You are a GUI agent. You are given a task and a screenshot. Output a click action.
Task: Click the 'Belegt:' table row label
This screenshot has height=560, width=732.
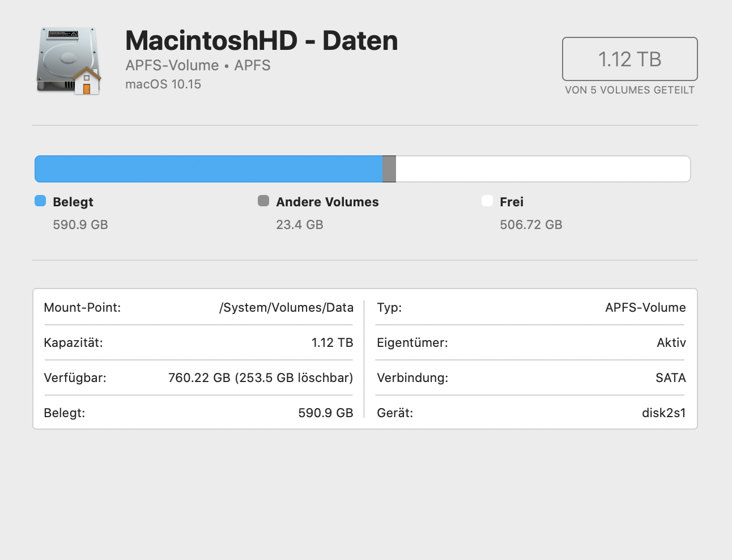[x=64, y=413]
